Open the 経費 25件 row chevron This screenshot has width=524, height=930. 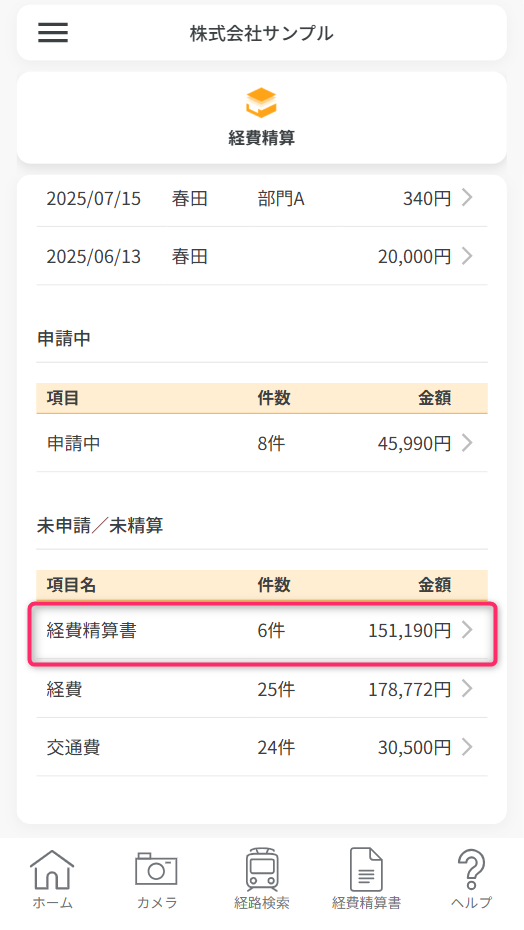pos(467,689)
